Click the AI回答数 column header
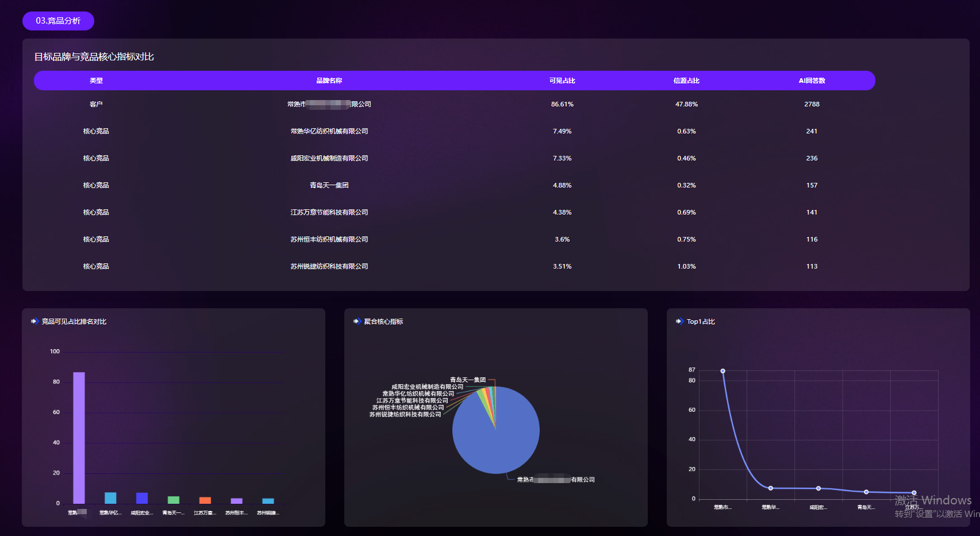 coord(812,81)
